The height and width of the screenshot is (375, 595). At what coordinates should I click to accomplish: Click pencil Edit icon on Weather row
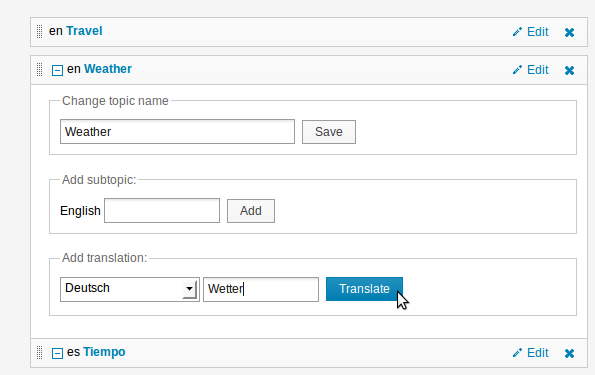coord(517,70)
